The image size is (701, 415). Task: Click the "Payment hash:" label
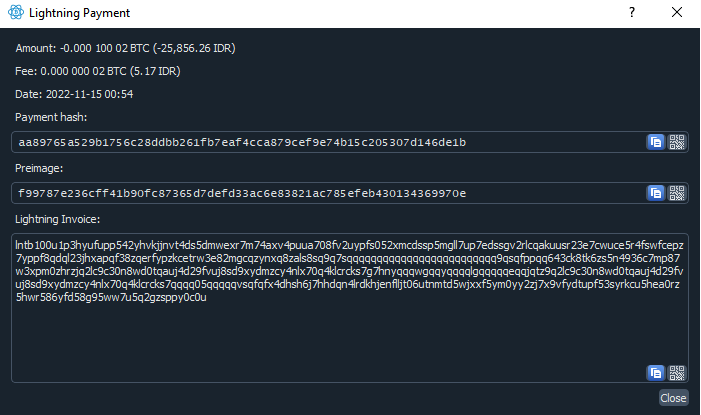[51, 117]
